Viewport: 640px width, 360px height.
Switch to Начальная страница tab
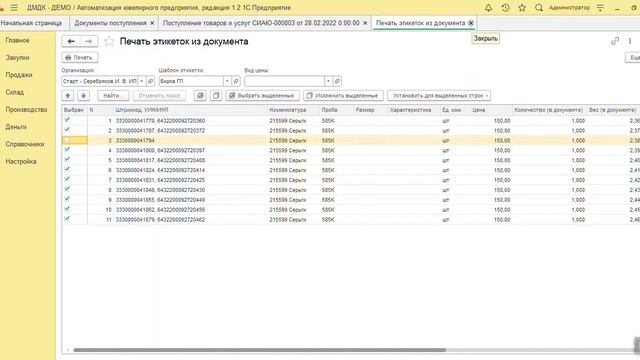tap(31, 23)
